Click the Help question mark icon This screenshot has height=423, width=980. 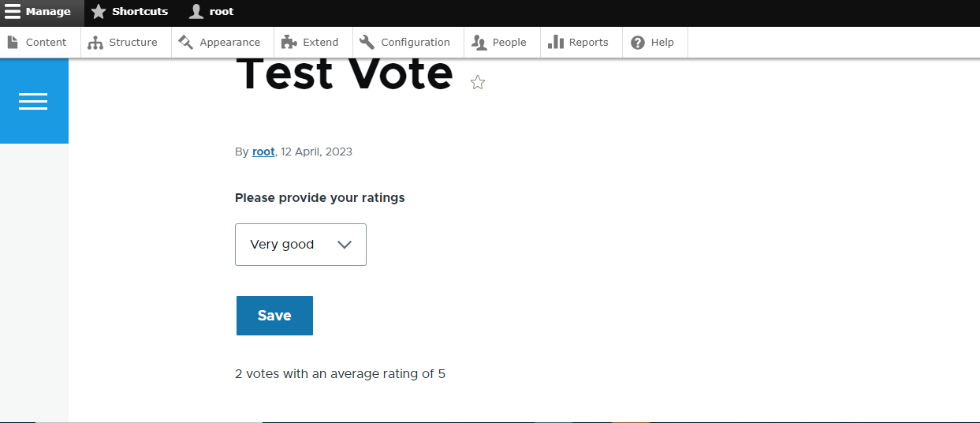[x=638, y=43]
